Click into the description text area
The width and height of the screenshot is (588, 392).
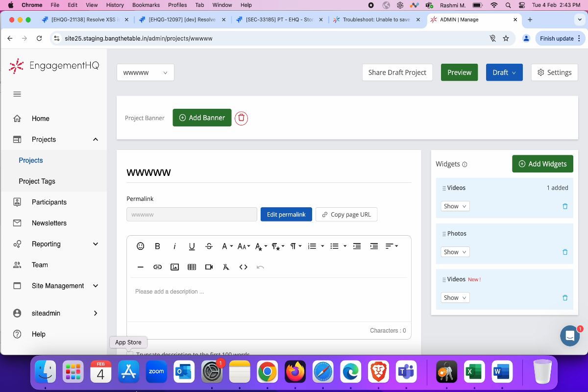(x=269, y=299)
